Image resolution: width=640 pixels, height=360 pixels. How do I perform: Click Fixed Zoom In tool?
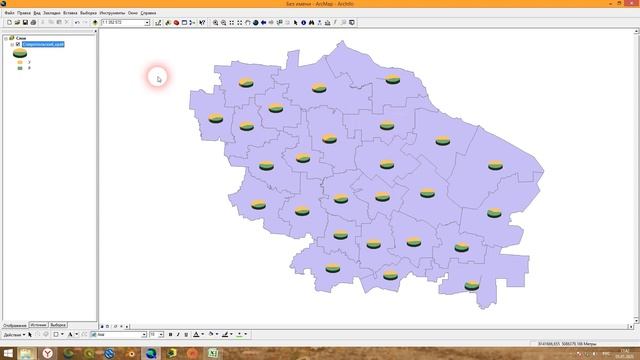point(231,23)
